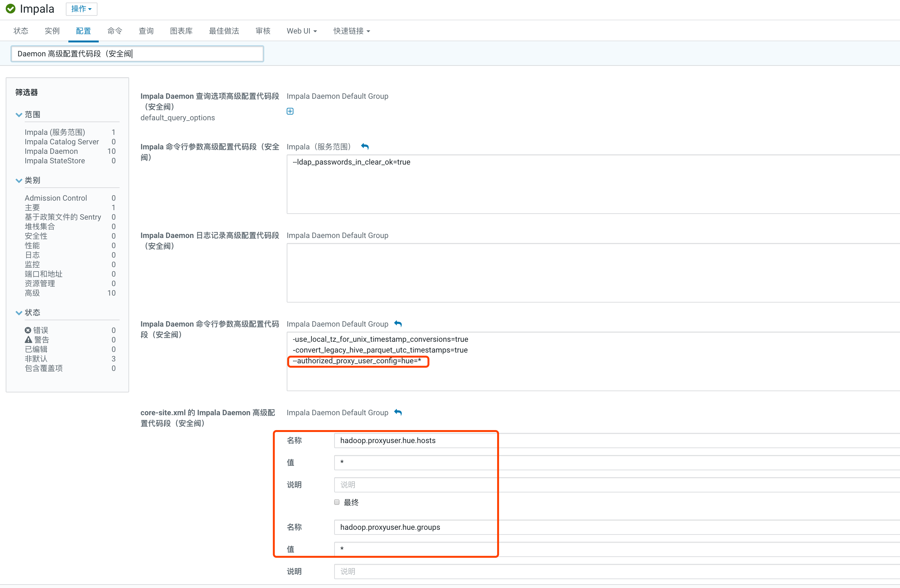
Task: Open the 操作 actions dropdown
Action: point(81,9)
